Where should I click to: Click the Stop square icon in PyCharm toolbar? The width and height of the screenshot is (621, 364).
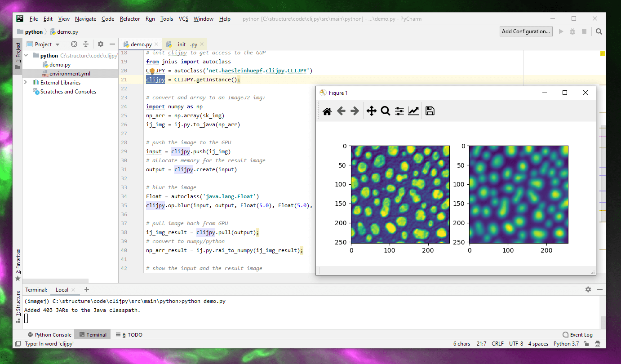(584, 31)
